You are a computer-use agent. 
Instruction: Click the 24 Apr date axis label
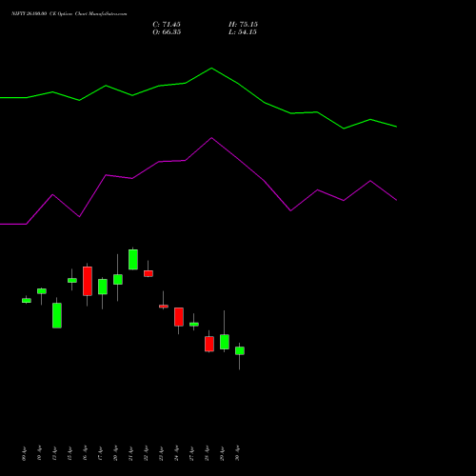click(x=177, y=454)
